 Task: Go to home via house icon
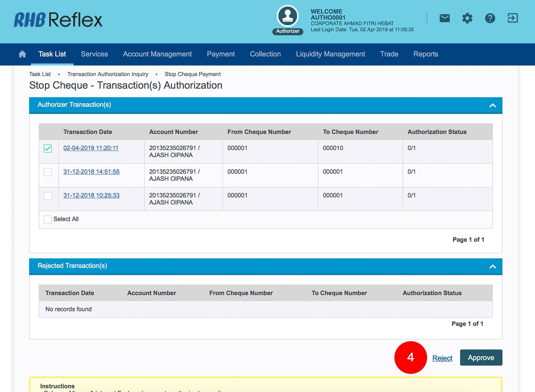pos(22,54)
